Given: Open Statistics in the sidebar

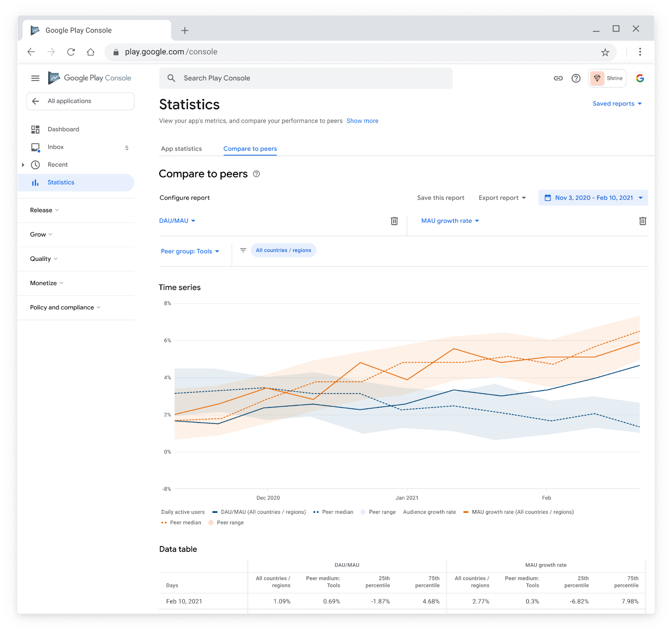Looking at the screenshot, I should pyautogui.click(x=76, y=182).
